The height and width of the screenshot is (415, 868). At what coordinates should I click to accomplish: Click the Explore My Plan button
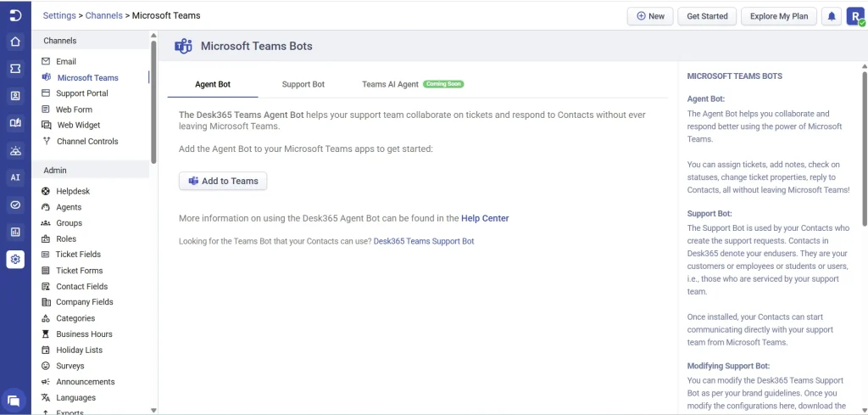coord(779,16)
